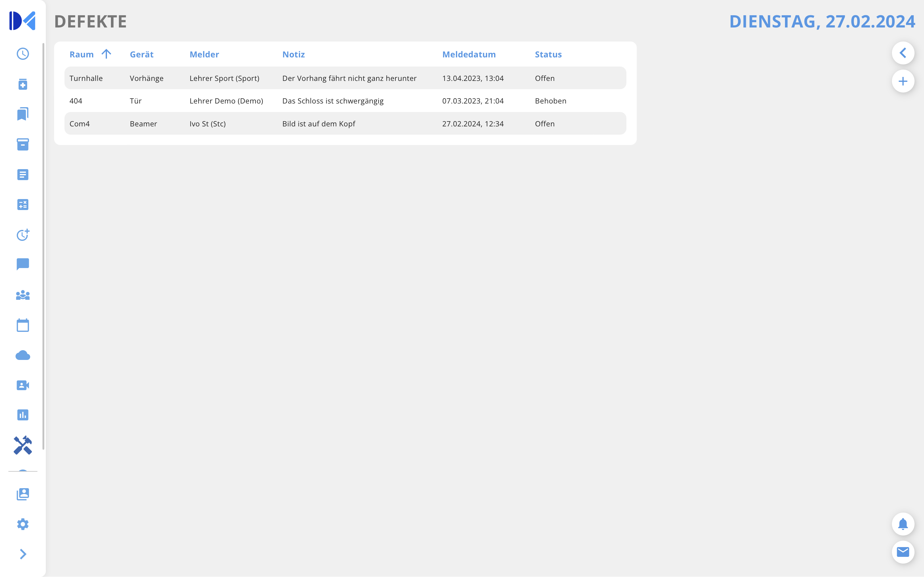Collapse right panel with left chevron
The width and height of the screenshot is (924, 577).
tap(903, 53)
